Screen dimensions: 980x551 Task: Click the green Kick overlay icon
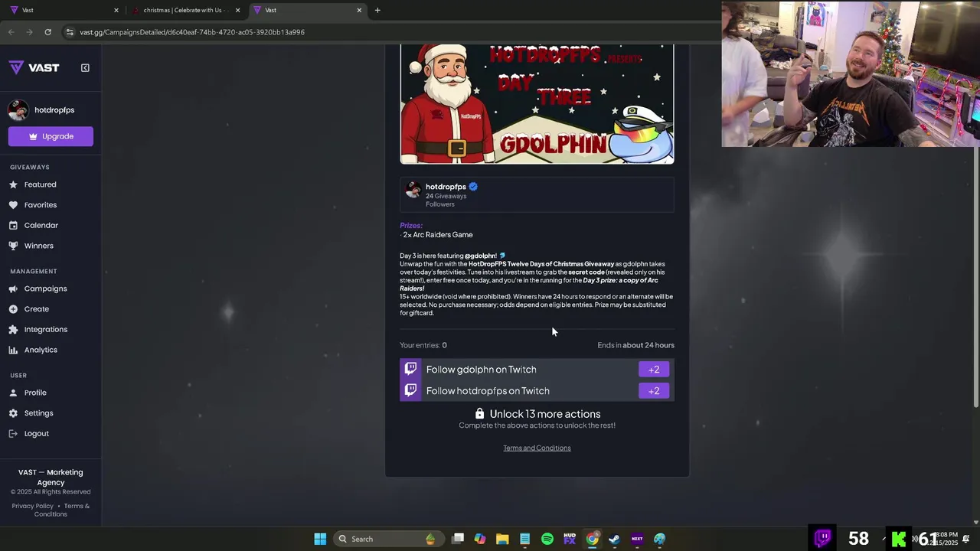pyautogui.click(x=899, y=539)
